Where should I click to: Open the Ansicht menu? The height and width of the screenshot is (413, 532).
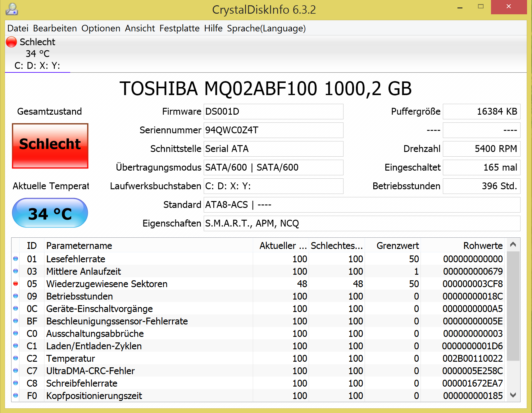(x=140, y=28)
